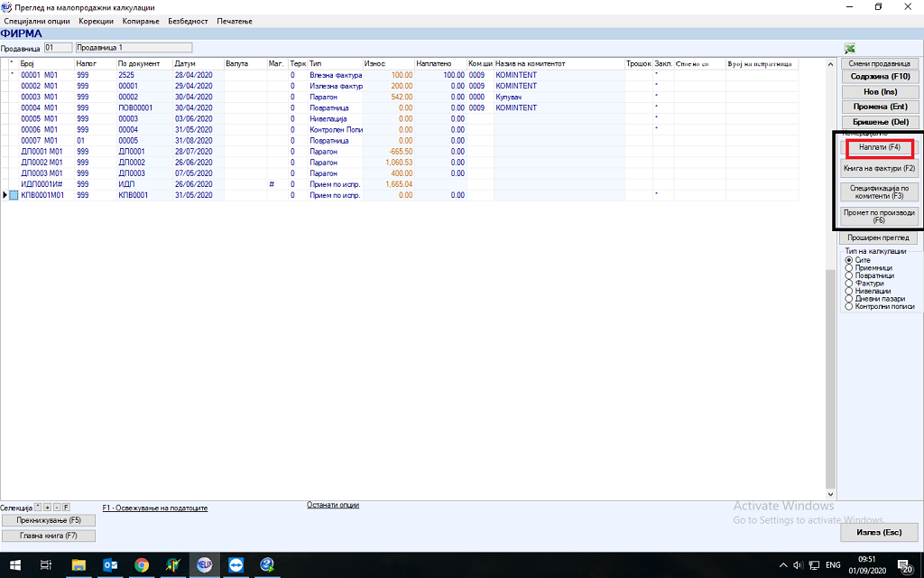Screen dimensions: 924x578
Task: Open TeamViewer from the taskbar
Action: (x=236, y=564)
